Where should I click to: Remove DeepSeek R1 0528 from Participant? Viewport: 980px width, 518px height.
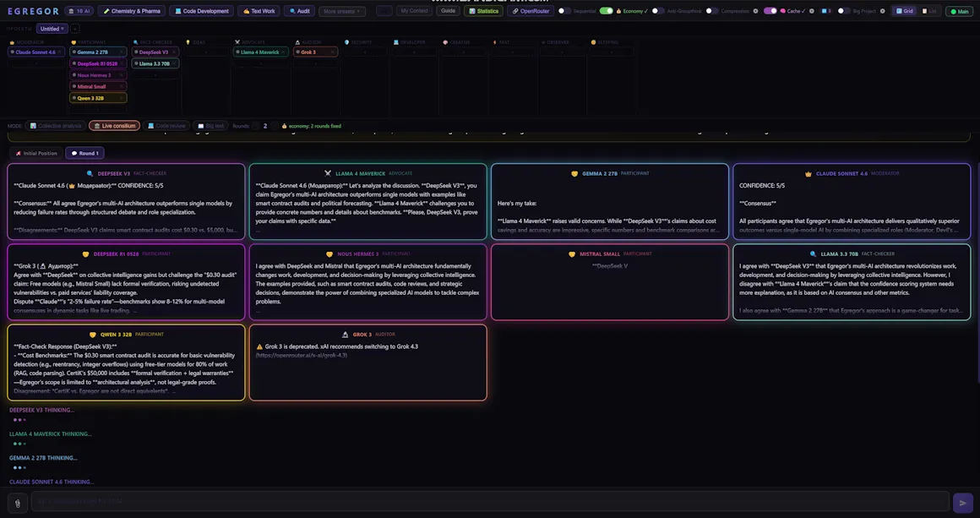[122, 63]
